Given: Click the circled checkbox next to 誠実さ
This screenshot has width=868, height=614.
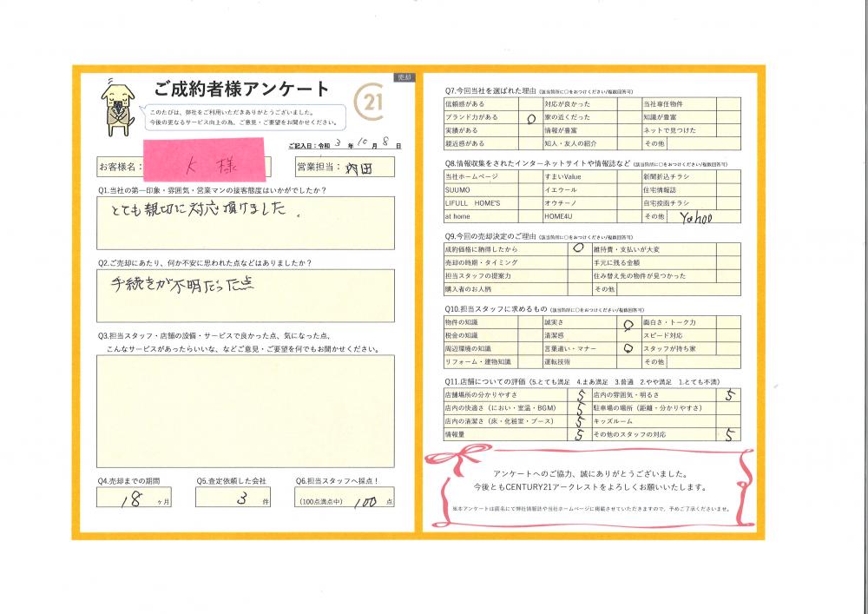Looking at the screenshot, I should coord(628,322).
